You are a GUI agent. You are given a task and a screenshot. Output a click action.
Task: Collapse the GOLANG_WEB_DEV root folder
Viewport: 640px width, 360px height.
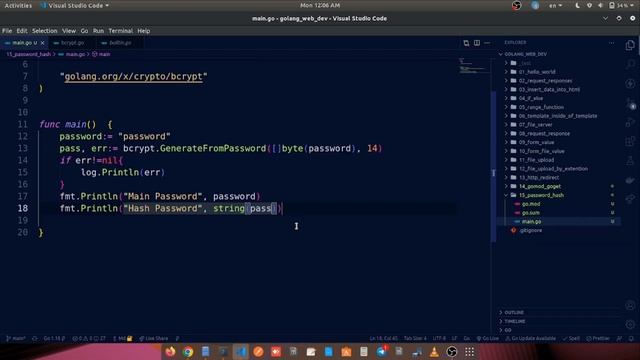pos(525,54)
